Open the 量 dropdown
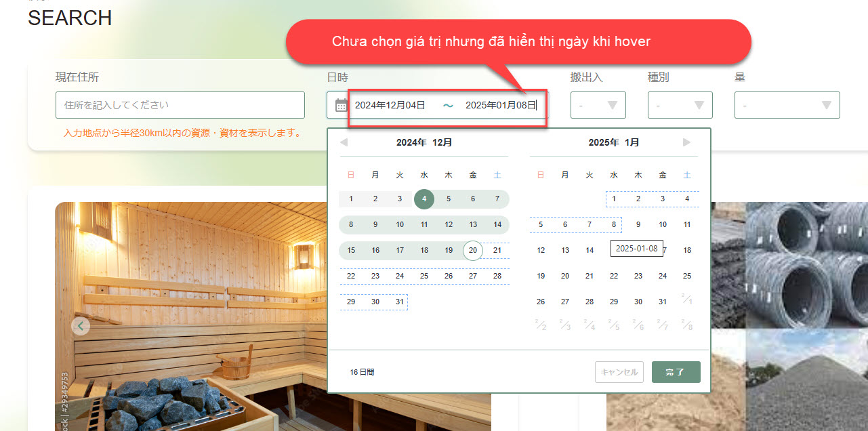This screenshot has height=431, width=868. pos(787,105)
